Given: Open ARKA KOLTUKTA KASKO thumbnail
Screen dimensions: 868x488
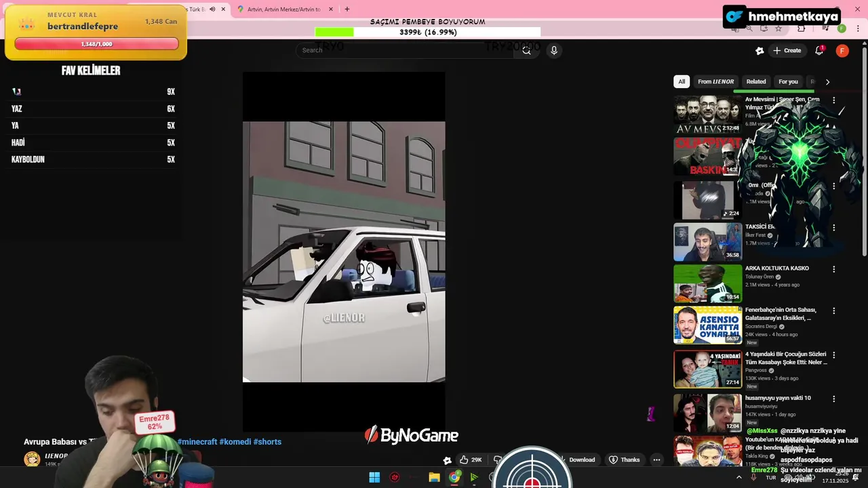Looking at the screenshot, I should pos(707,283).
